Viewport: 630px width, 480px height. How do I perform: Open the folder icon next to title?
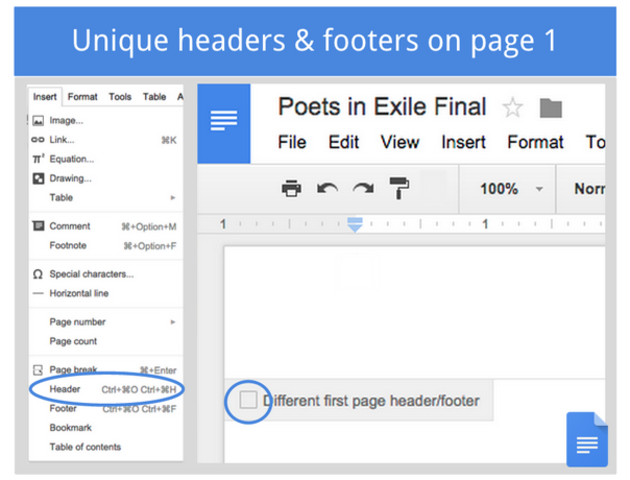(x=550, y=108)
